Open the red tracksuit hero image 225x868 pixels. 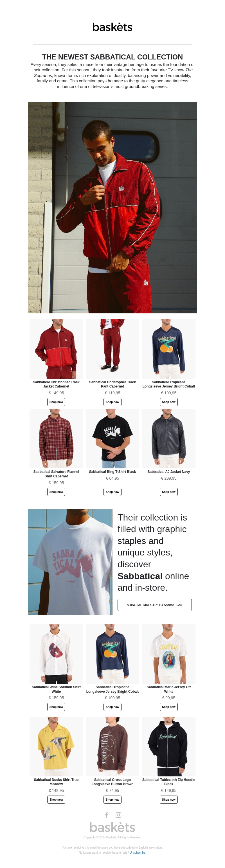112,208
